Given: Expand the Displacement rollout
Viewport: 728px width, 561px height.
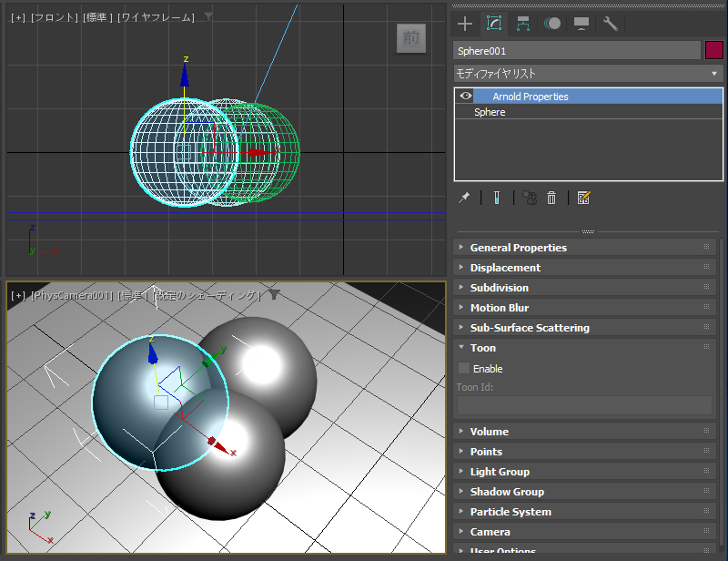Looking at the screenshot, I should (584, 268).
